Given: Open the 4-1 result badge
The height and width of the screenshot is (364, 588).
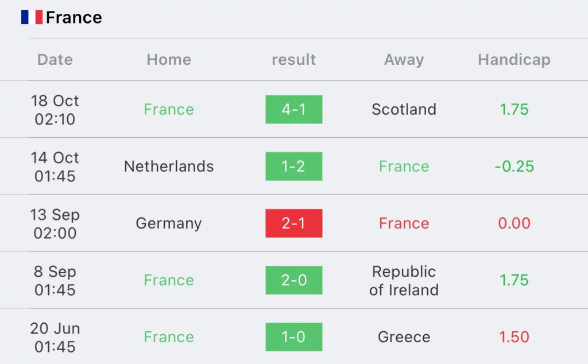Looking at the screenshot, I should (x=294, y=110).
